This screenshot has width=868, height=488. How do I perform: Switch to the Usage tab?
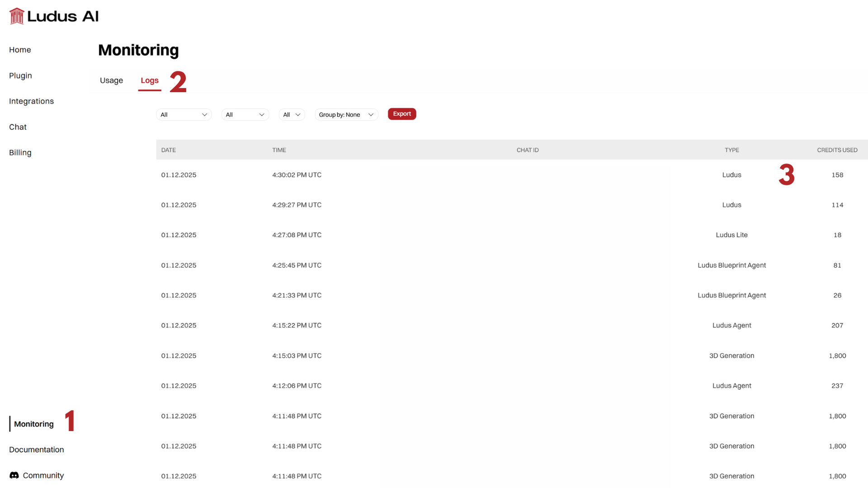111,80
